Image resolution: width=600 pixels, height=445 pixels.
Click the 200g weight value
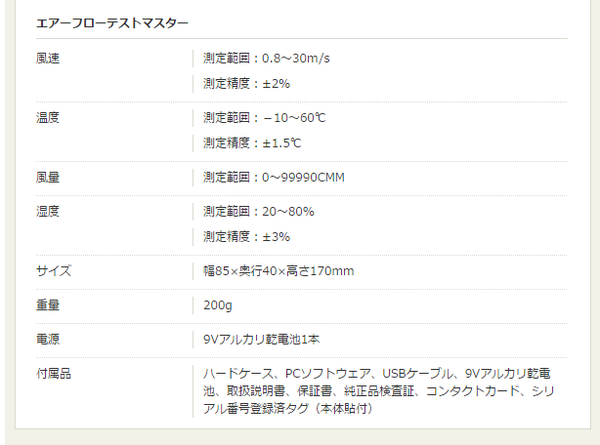coord(217,305)
